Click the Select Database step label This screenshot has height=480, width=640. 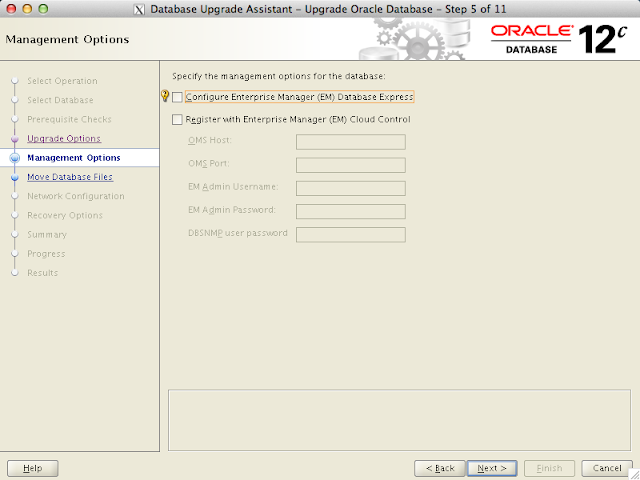[60, 100]
